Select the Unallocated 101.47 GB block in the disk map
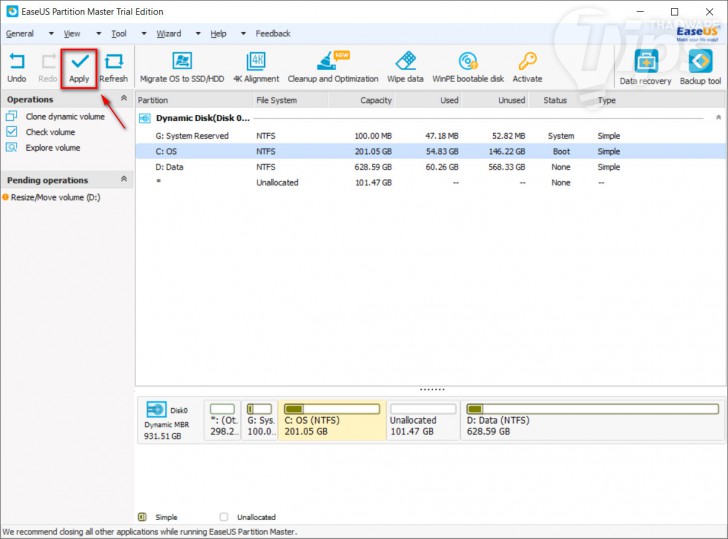Image resolution: width=728 pixels, height=539 pixels. click(x=423, y=420)
